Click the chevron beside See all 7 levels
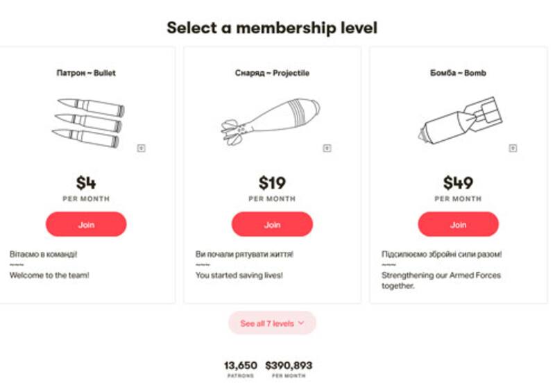 tap(301, 323)
